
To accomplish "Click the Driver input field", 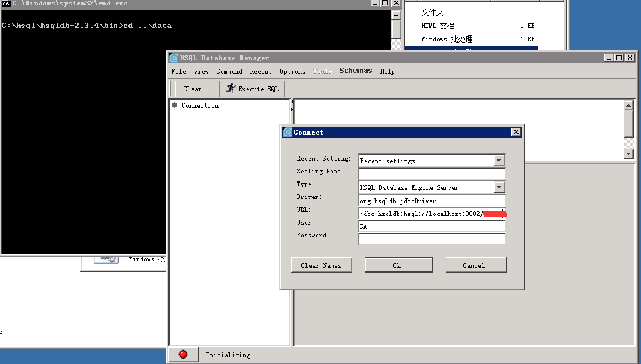I will [432, 200].
